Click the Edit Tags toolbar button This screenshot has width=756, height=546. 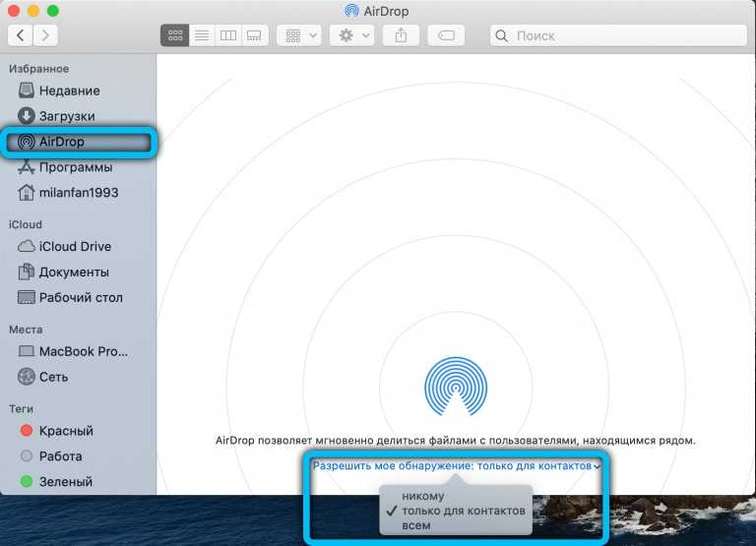click(446, 35)
